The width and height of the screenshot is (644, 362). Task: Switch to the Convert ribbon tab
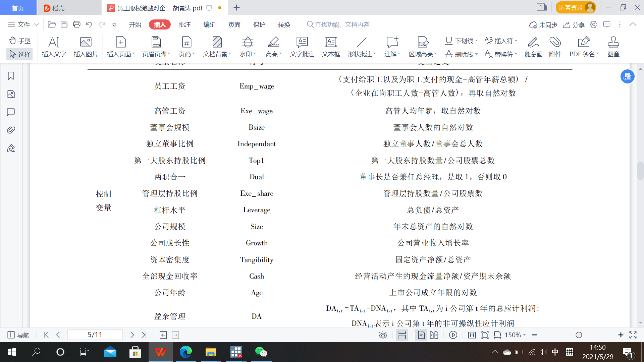[284, 24]
